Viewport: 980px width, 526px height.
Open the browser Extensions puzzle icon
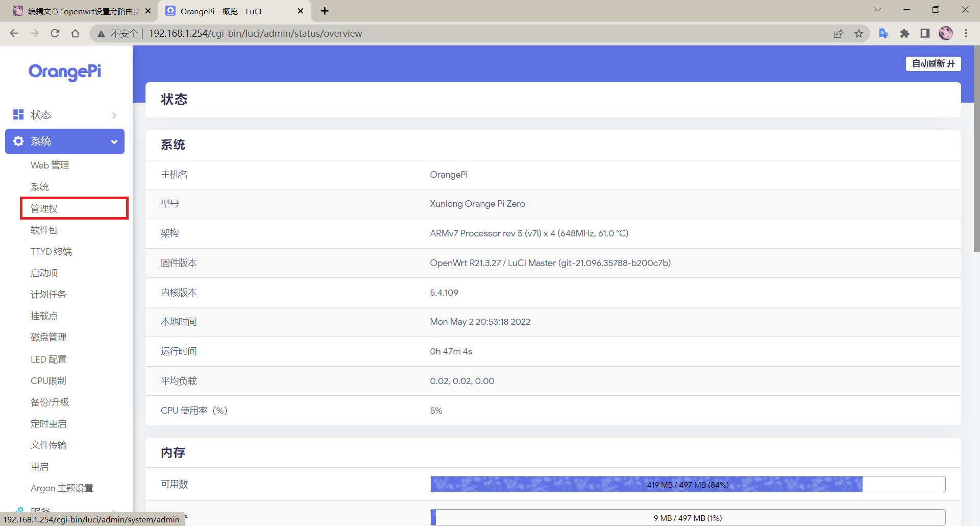tap(904, 33)
